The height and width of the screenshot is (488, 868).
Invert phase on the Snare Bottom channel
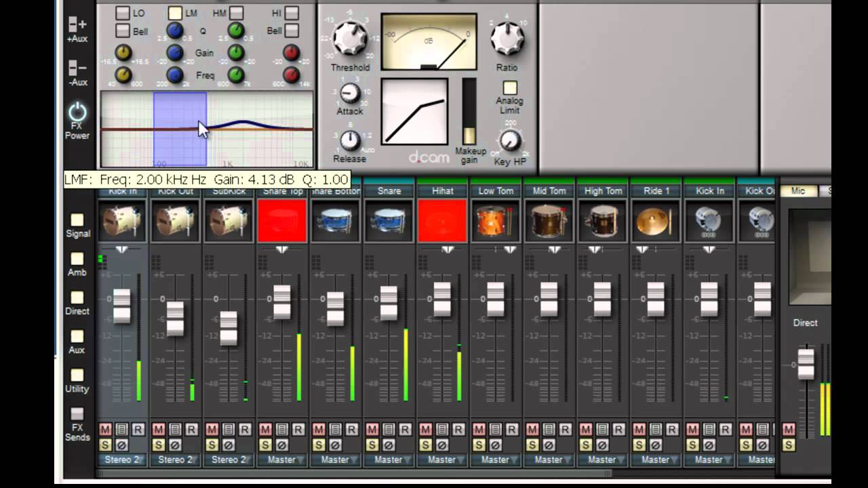(335, 445)
